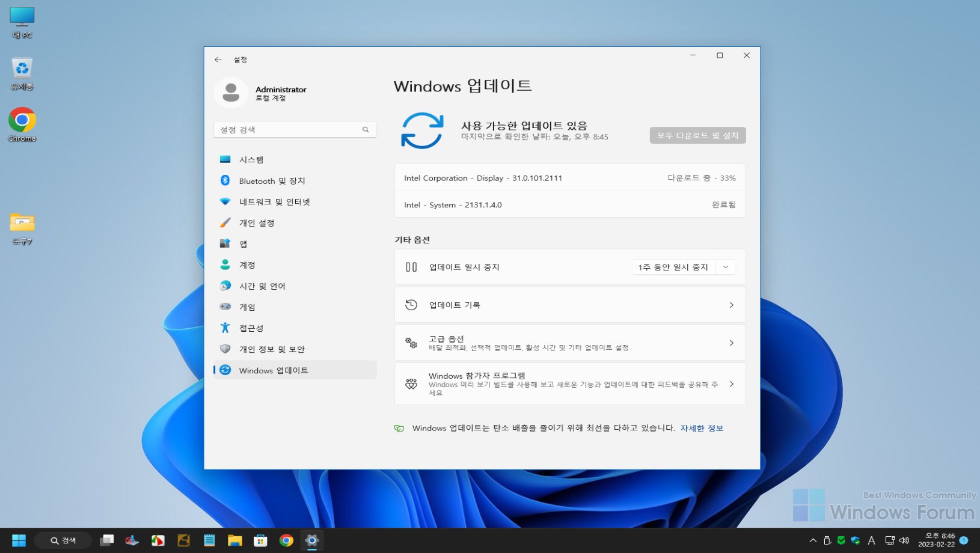Select Intel Corporation - Display update row

pyautogui.click(x=570, y=178)
